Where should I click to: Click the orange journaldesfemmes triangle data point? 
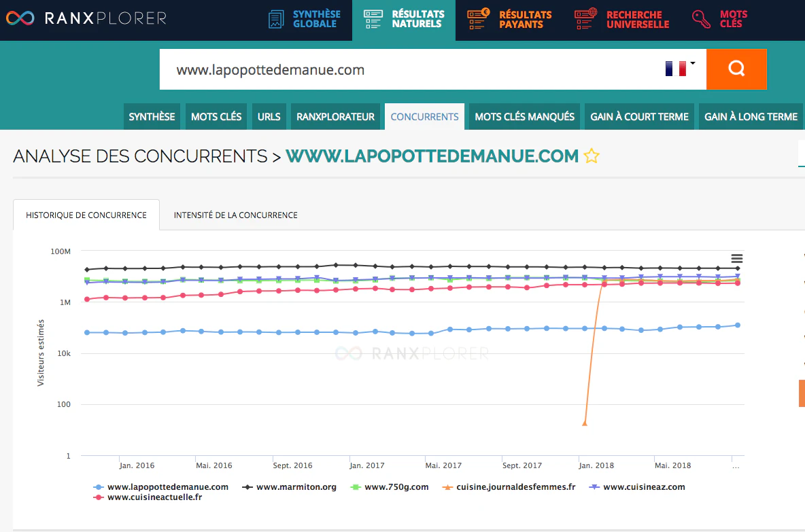coord(584,423)
